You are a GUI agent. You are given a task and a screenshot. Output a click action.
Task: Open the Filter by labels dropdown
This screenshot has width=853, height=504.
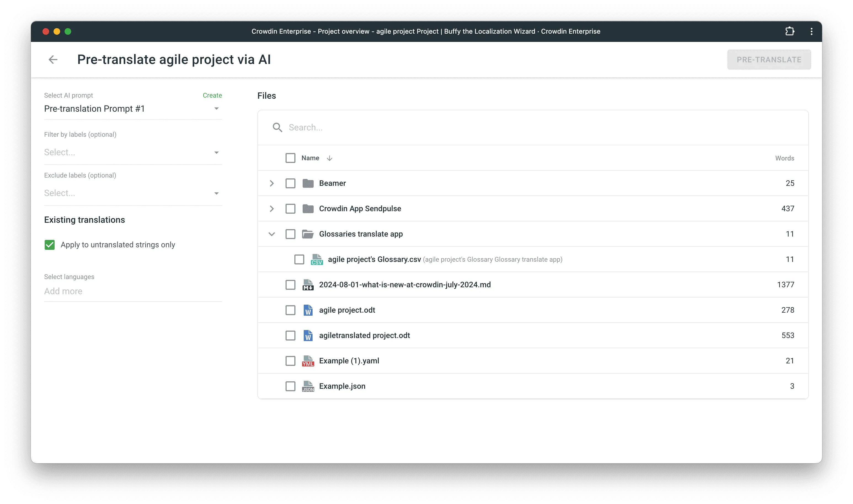click(x=132, y=152)
